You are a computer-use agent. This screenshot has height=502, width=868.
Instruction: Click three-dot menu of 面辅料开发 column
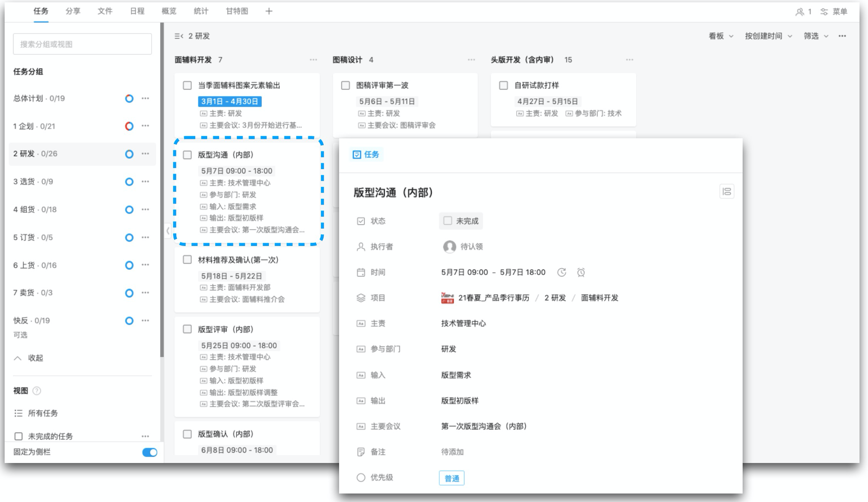[x=313, y=60]
